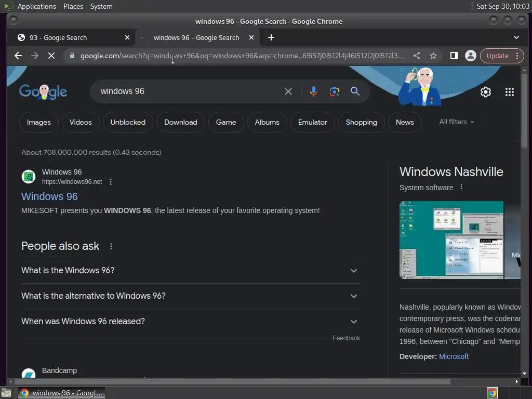
Task: Click the Google search input field
Action: [190, 91]
